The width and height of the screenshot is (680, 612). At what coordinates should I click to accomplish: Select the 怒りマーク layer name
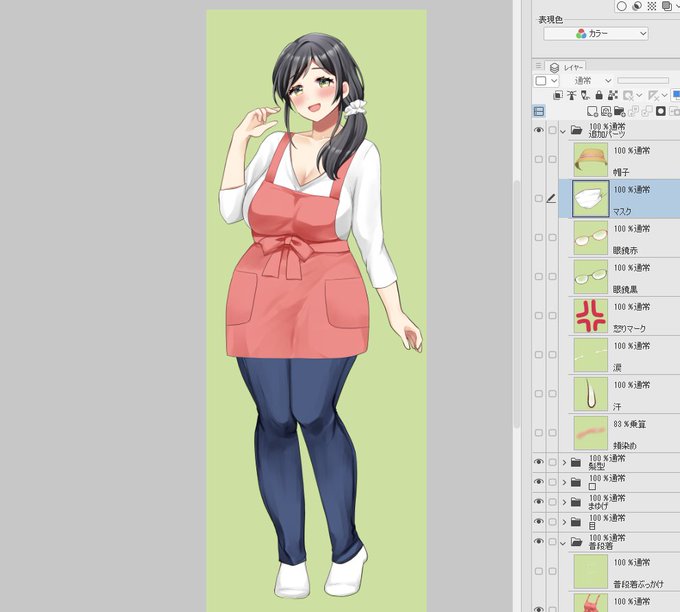pos(629,329)
